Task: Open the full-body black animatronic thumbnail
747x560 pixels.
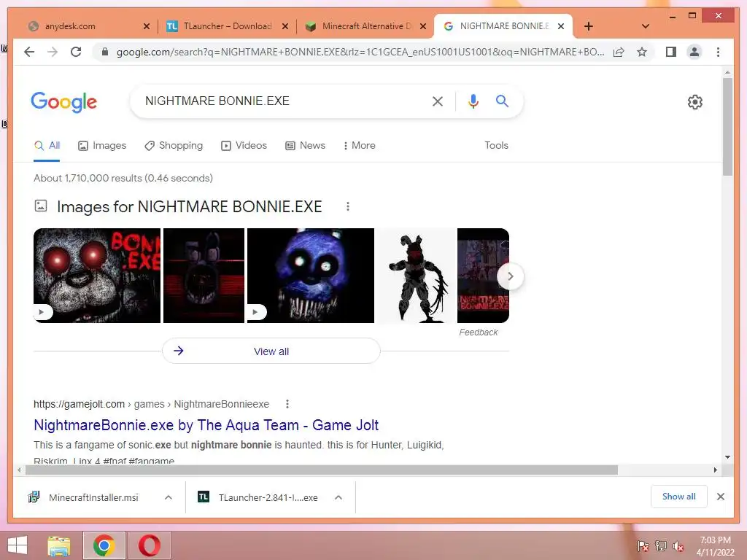Action: (x=416, y=275)
